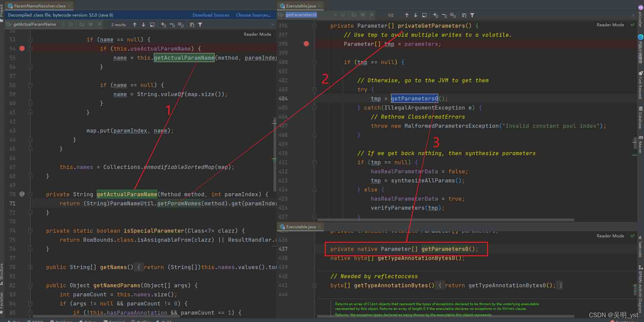The height and width of the screenshot is (322, 644).
Task: Remove breakpoint on line 398
Action: point(306,43)
